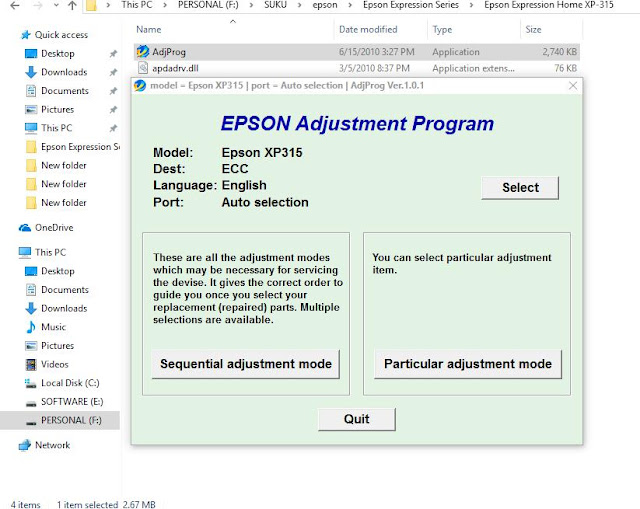640x509 pixels.
Task: Select the apdadrv.dll file icon
Action: pyautogui.click(x=143, y=68)
